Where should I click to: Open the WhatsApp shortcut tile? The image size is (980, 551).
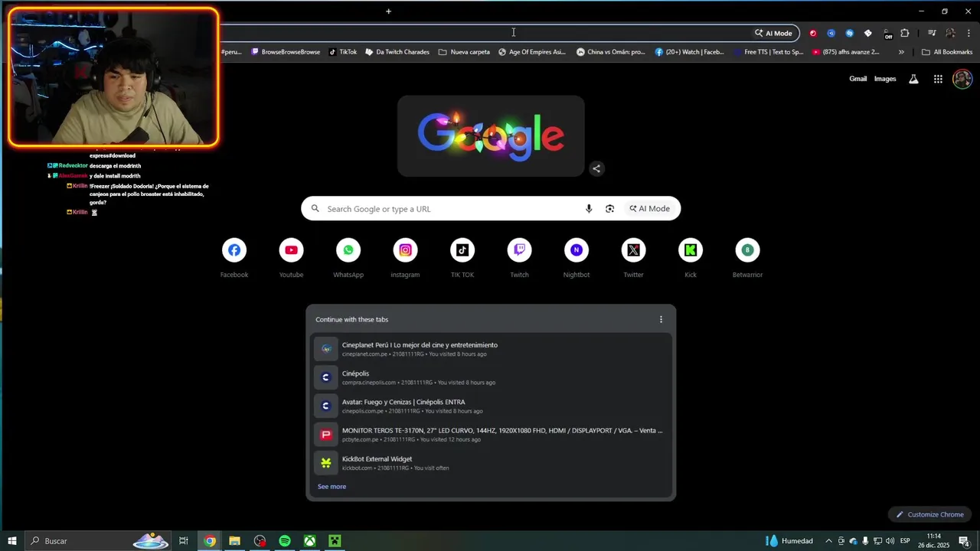(348, 258)
